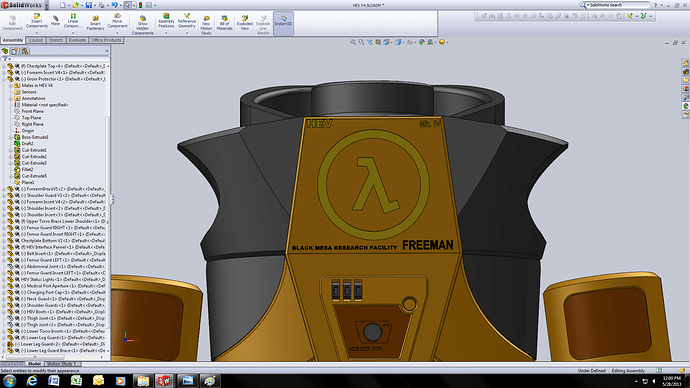Toggle Show Hidden Components
Image resolution: width=690 pixels, height=388 pixels.
(143, 25)
